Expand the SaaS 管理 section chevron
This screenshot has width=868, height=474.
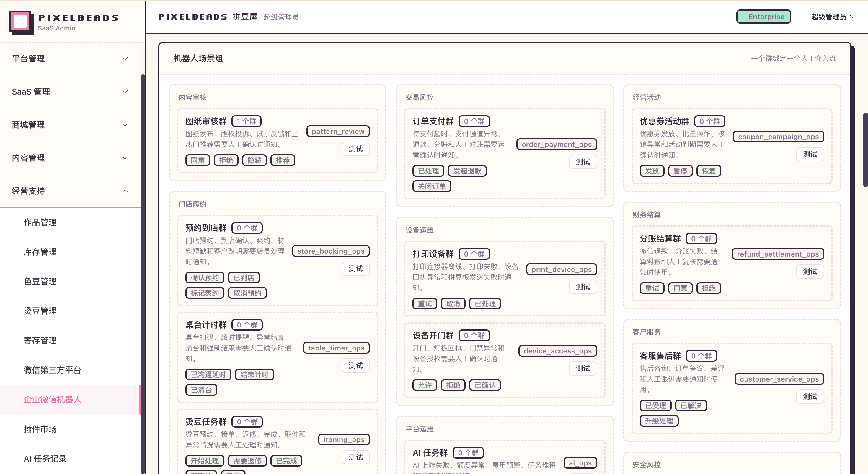125,92
